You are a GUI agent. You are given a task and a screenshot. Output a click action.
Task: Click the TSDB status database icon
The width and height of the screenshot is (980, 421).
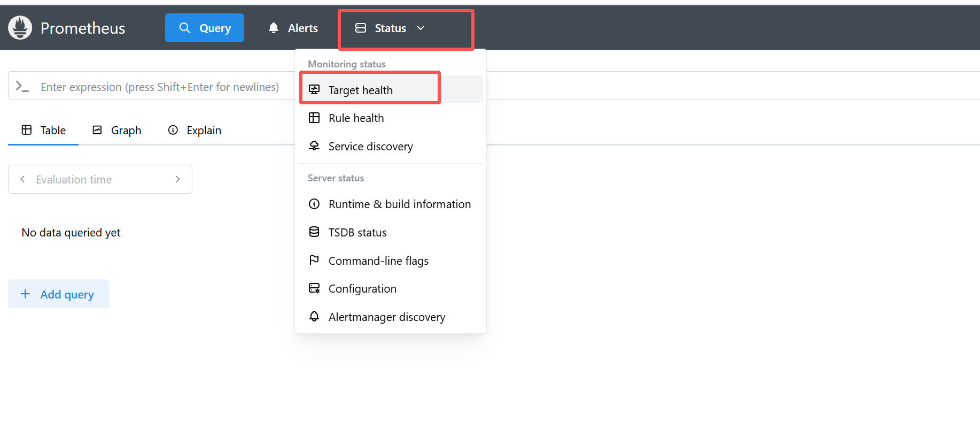(x=314, y=232)
